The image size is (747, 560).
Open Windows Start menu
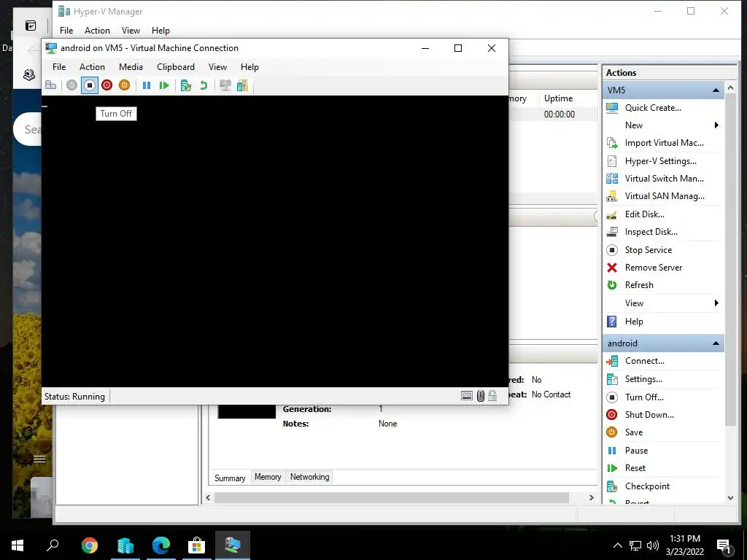coord(18,545)
